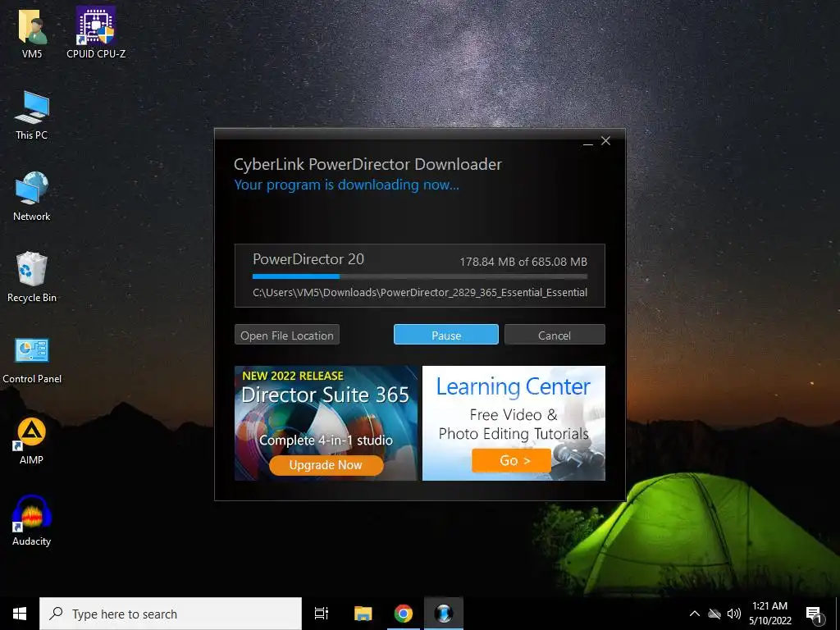Click the Go > button in Learning Center
The height and width of the screenshot is (630, 840).
511,460
